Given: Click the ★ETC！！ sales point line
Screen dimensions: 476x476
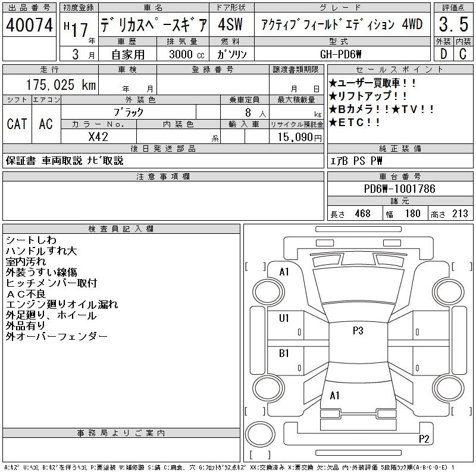Looking at the screenshot, I should pyautogui.click(x=355, y=123).
